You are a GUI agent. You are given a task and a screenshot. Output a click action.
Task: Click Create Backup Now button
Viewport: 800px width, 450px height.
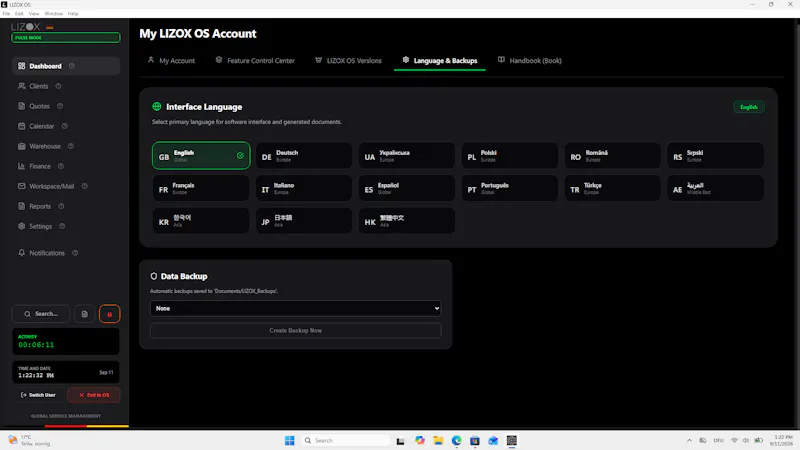point(295,331)
